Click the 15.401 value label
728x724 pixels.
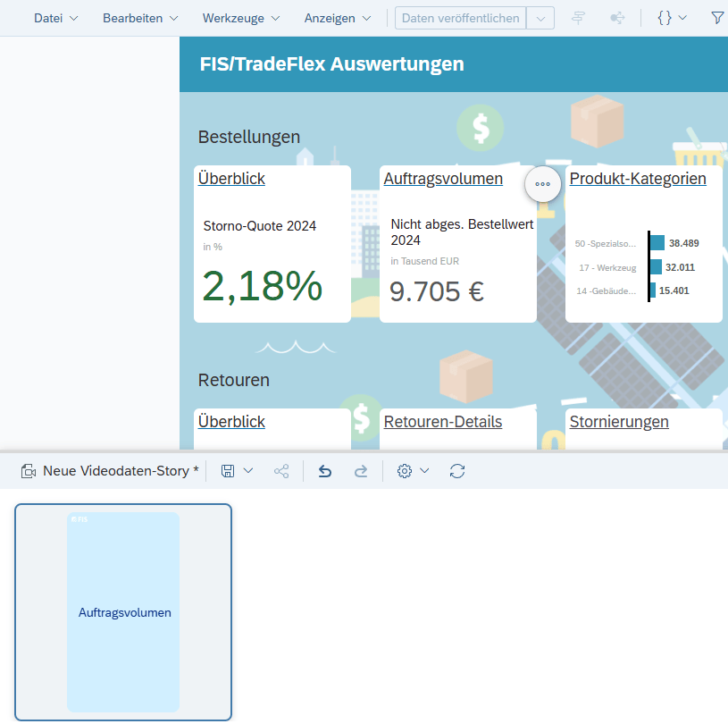pos(674,290)
